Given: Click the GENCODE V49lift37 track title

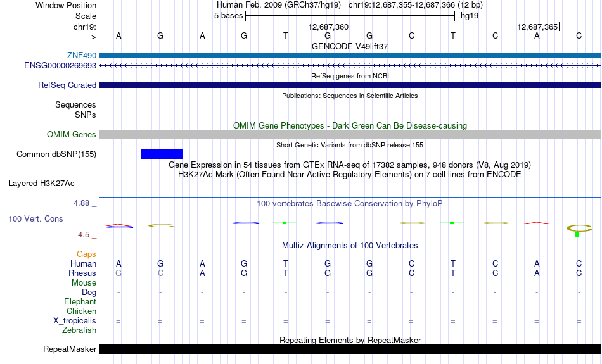Looking at the screenshot, I should click(350, 46).
